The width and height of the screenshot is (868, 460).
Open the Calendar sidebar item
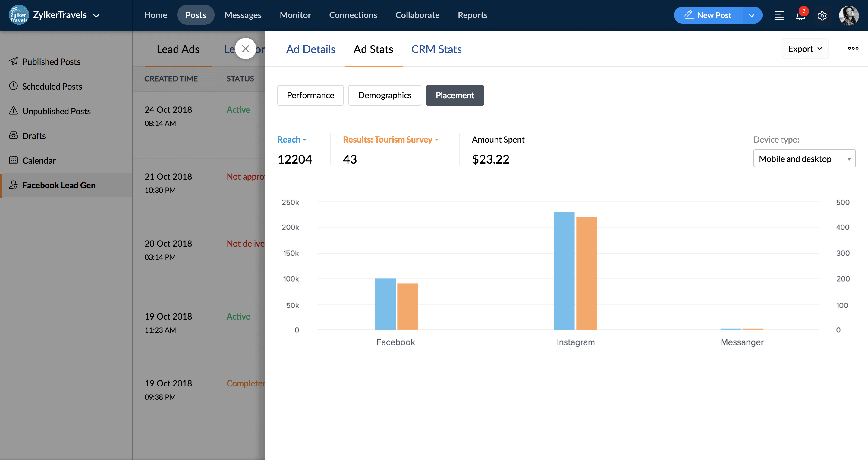(x=39, y=160)
